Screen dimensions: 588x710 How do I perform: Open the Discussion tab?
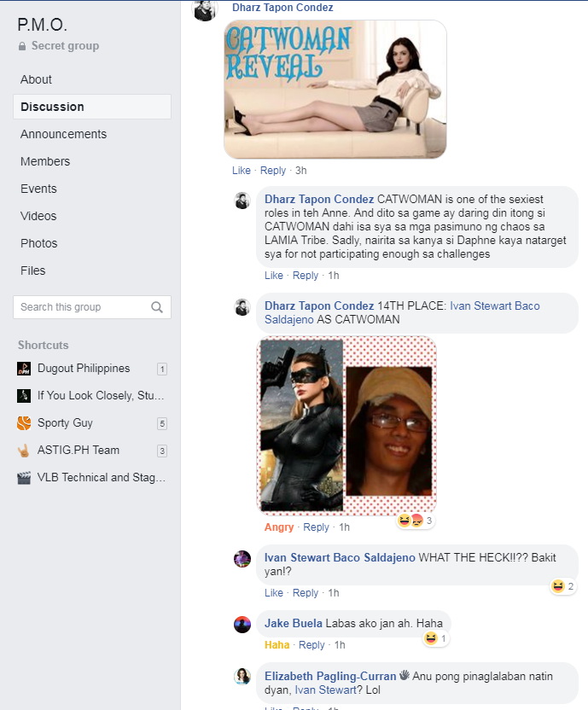92,107
